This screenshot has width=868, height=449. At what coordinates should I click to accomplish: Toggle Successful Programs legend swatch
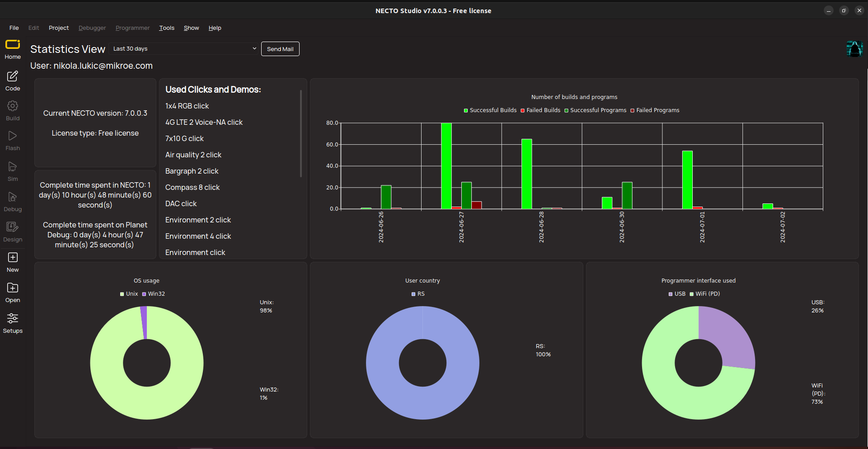[x=566, y=110]
